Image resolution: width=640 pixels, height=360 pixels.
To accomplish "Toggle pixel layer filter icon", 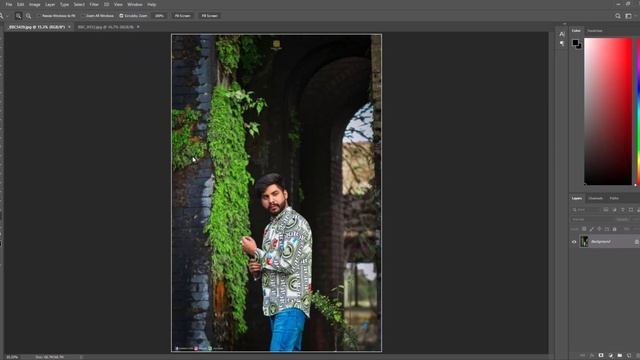I will [x=606, y=210].
